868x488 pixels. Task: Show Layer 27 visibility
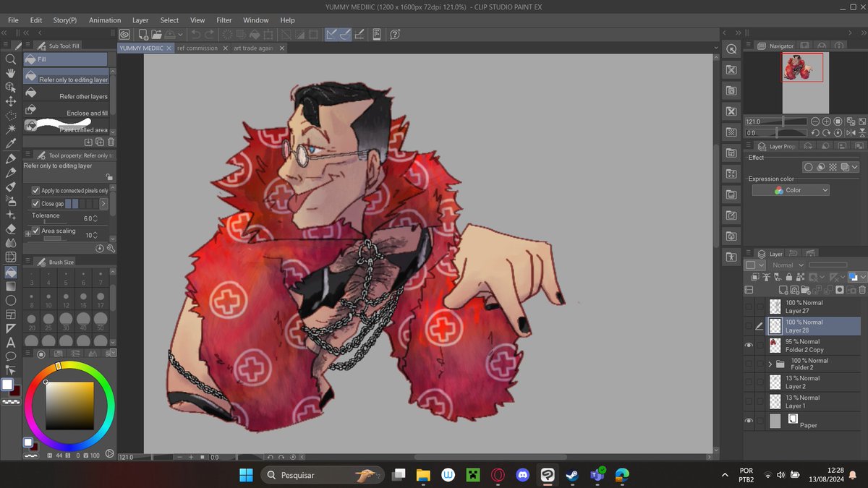pos(749,307)
